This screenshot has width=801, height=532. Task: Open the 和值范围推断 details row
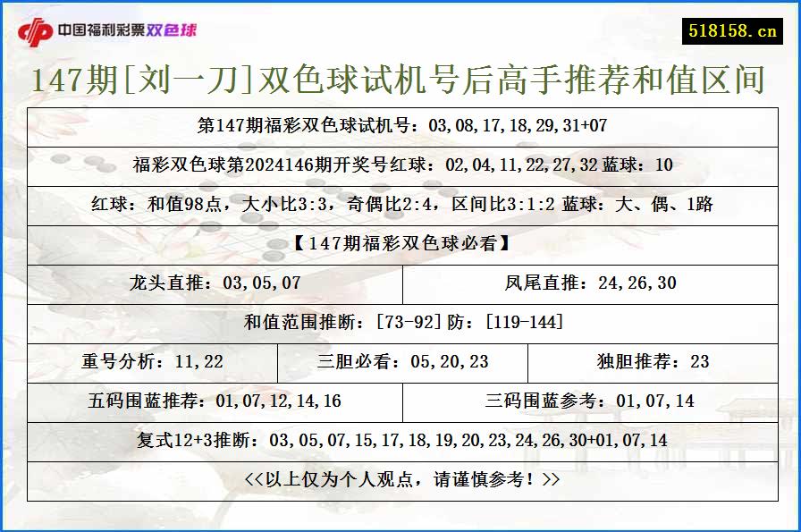click(400, 324)
